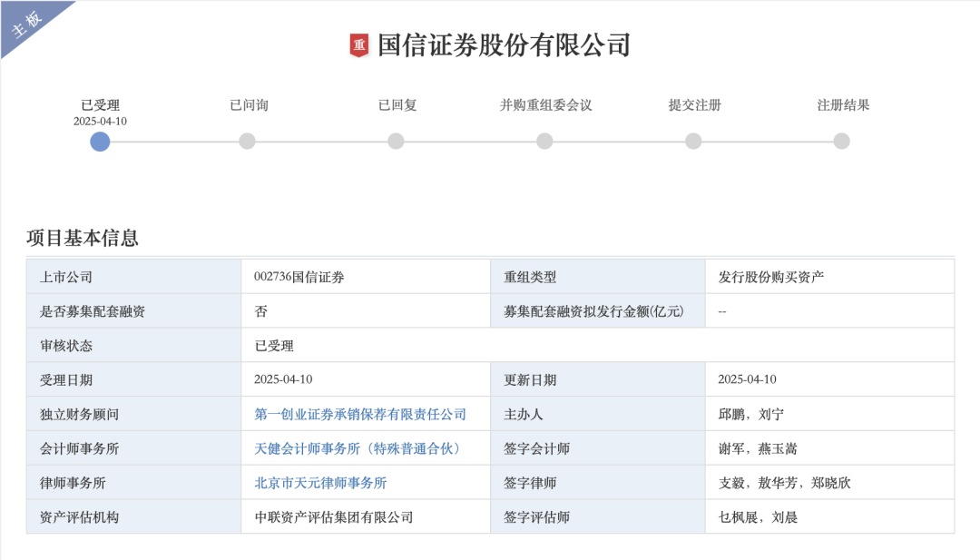Click the 重组类型 header cell
Image resolution: width=980 pixels, height=560 pixels.
(x=598, y=277)
